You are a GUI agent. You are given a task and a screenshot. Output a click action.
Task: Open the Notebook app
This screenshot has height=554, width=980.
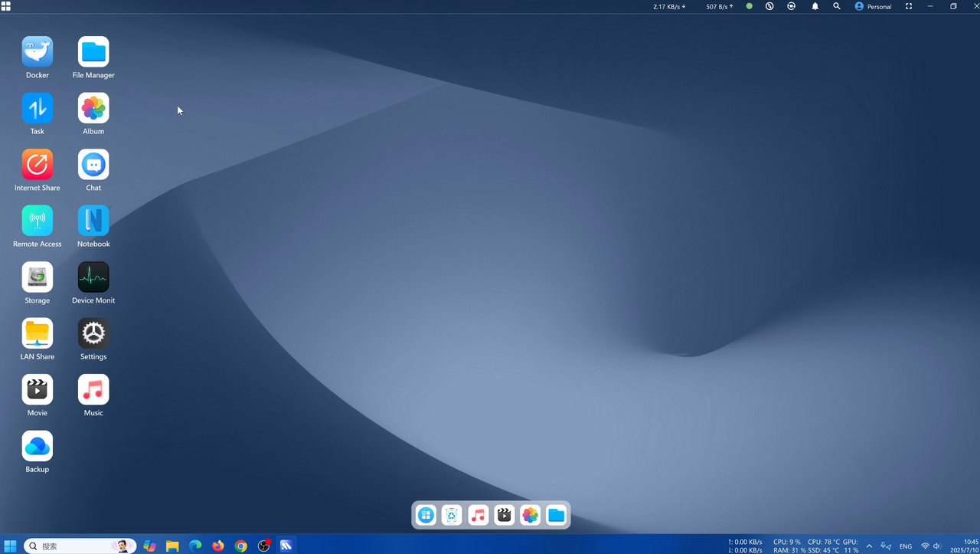click(x=93, y=221)
